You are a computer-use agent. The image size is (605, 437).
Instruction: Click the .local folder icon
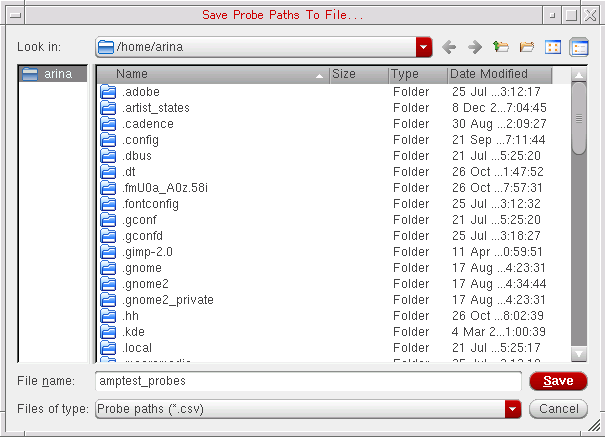tap(108, 348)
